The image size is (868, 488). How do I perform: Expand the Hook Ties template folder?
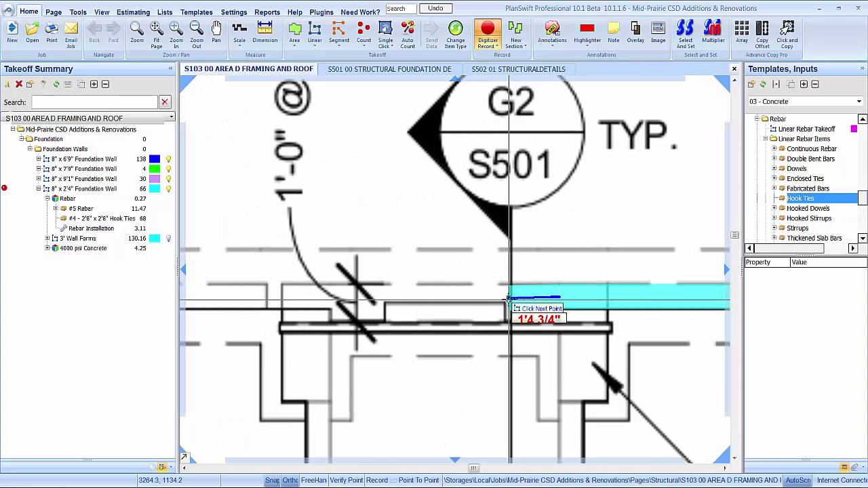(x=774, y=199)
